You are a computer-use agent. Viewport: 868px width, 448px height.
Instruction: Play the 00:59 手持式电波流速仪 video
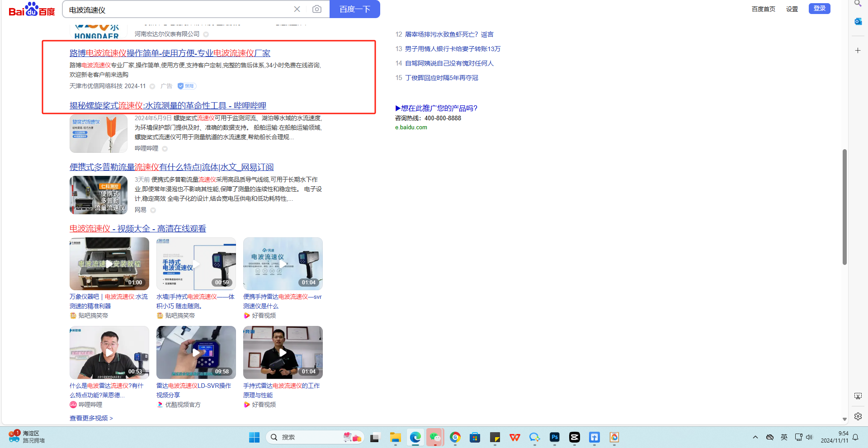(196, 264)
